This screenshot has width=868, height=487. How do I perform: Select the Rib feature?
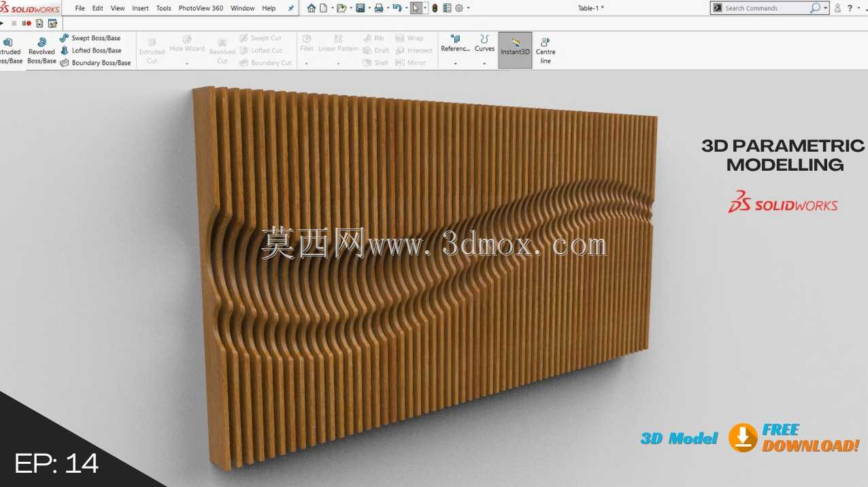tap(373, 38)
